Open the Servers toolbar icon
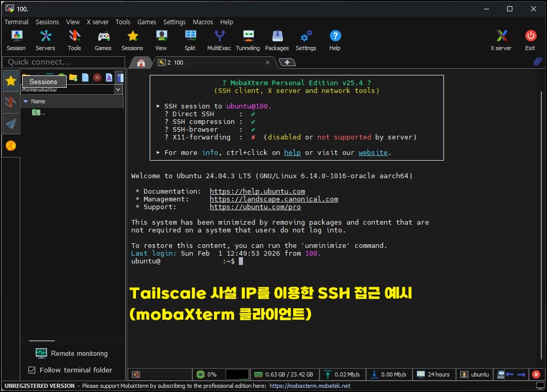The image size is (547, 392). [x=45, y=40]
